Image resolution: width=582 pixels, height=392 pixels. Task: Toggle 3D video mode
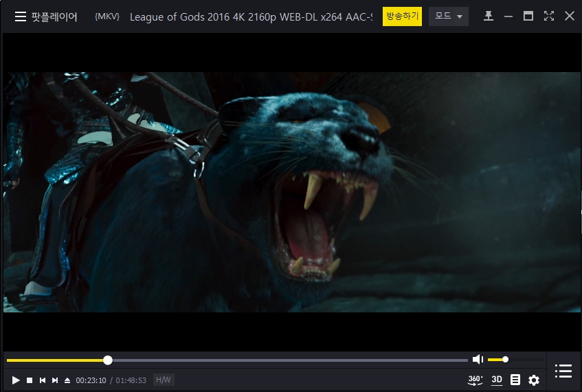tap(497, 380)
